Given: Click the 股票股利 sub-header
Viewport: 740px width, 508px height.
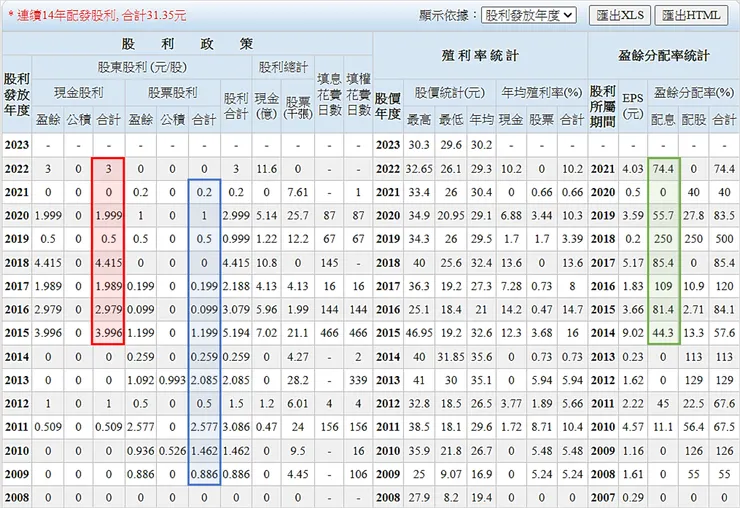Looking at the screenshot, I should click(173, 93).
